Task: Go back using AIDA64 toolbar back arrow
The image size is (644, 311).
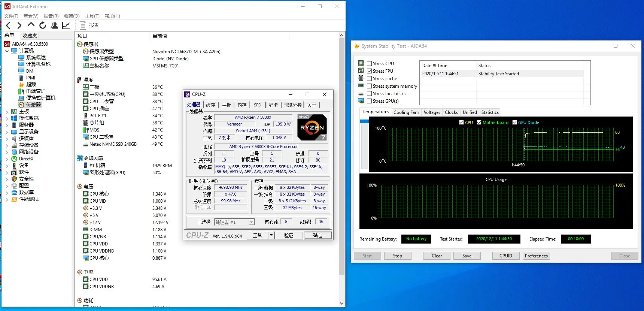Action: [8, 25]
